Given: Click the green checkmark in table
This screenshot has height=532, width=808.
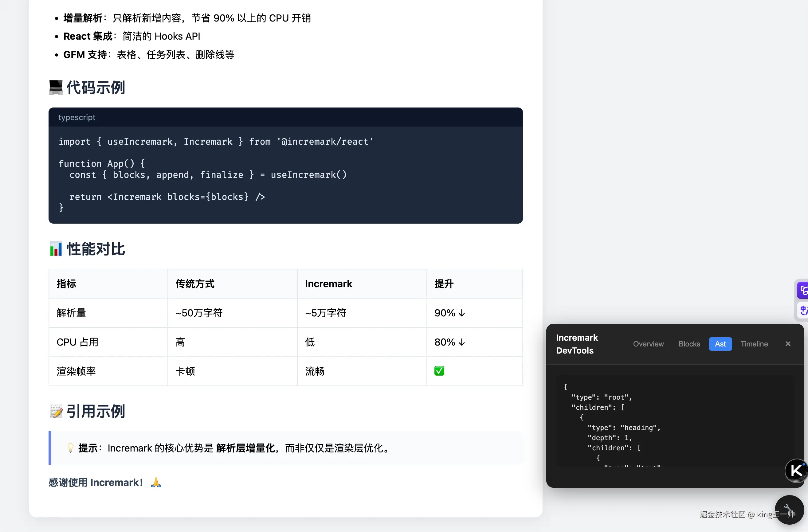Looking at the screenshot, I should (439, 371).
